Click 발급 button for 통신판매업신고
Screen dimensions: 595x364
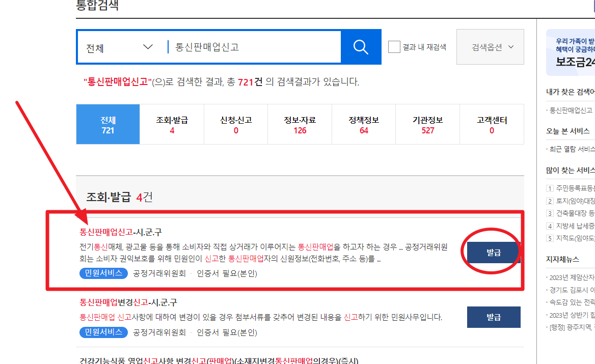(493, 251)
